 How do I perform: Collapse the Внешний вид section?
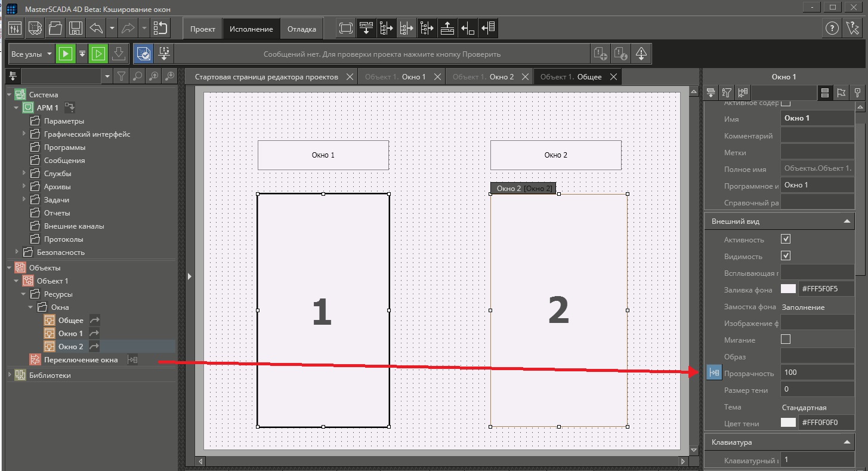pos(847,221)
